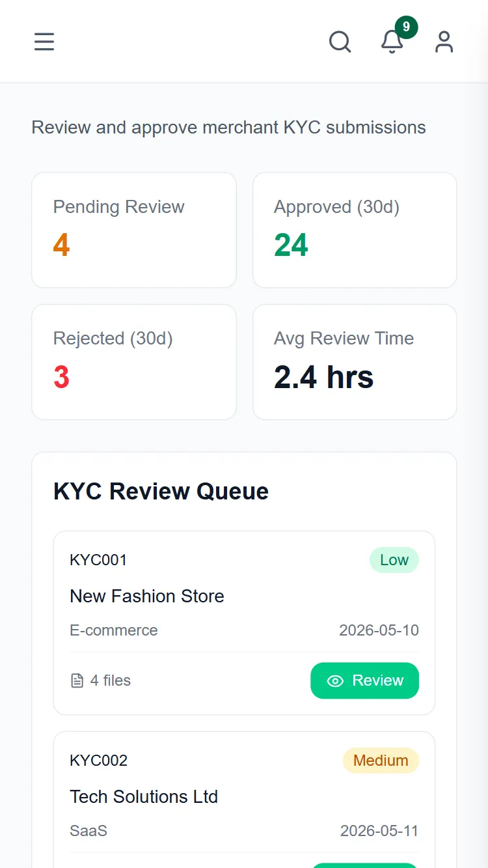Open the user profile icon
Image resolution: width=488 pixels, height=868 pixels.
click(444, 42)
